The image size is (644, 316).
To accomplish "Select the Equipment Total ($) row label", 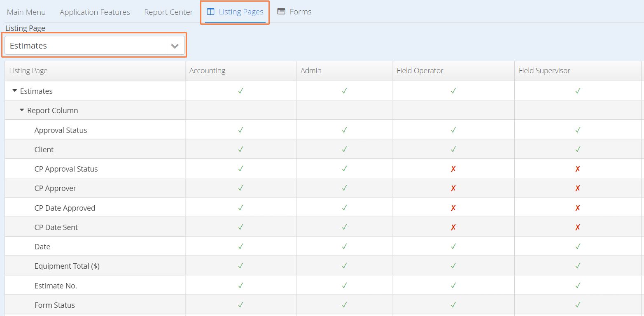I will [x=67, y=266].
